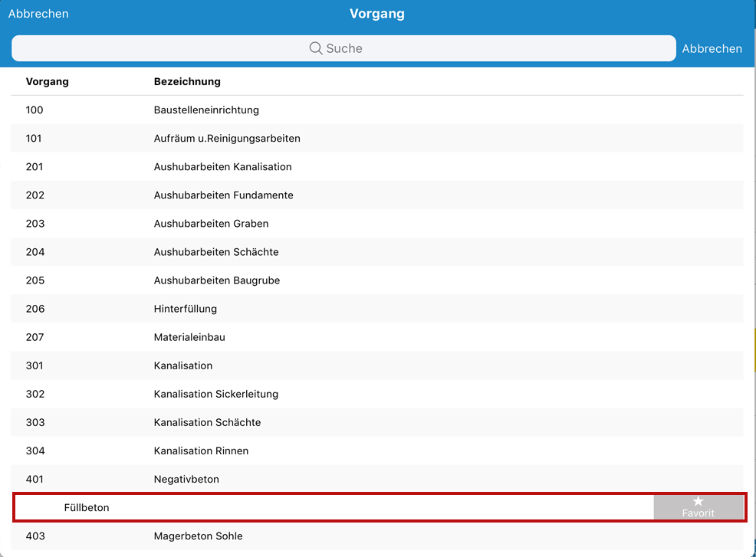Pick Aushubarbeiten Fundamente
The width and height of the screenshot is (756, 557).
click(x=377, y=195)
